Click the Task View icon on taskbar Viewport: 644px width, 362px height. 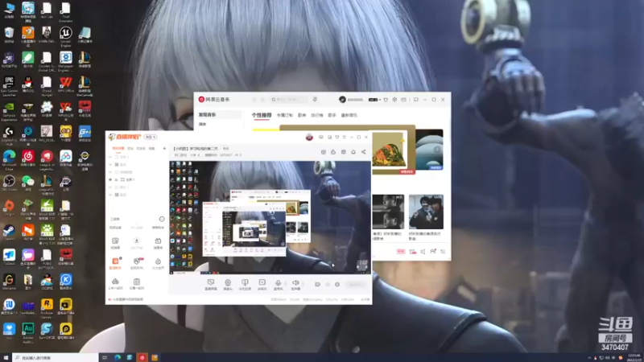coord(105,358)
